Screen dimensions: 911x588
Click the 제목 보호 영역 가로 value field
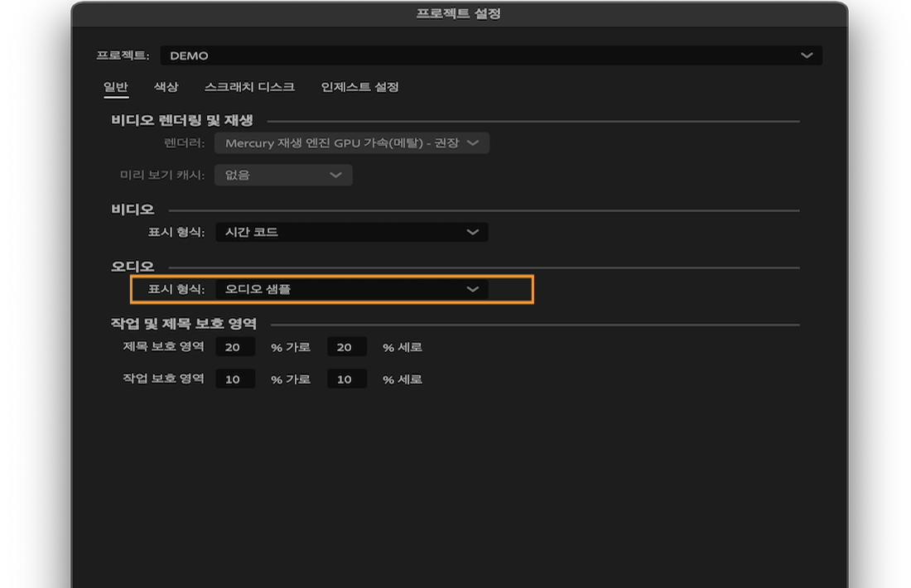(x=234, y=346)
